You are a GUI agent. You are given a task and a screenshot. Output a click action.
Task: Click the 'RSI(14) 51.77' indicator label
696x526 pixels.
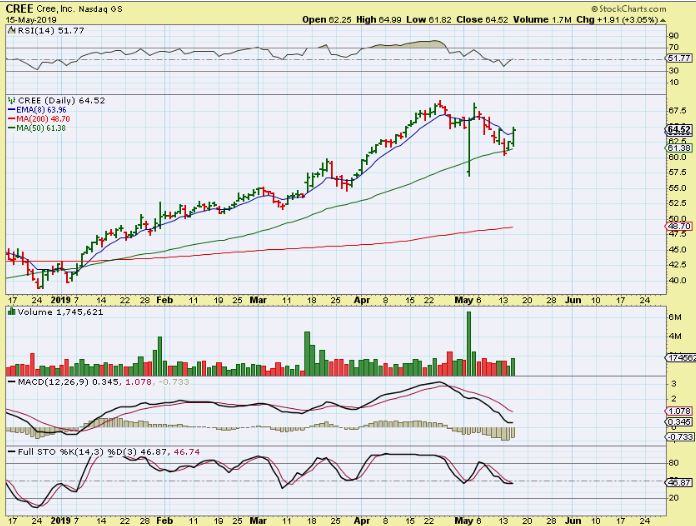click(x=51, y=31)
